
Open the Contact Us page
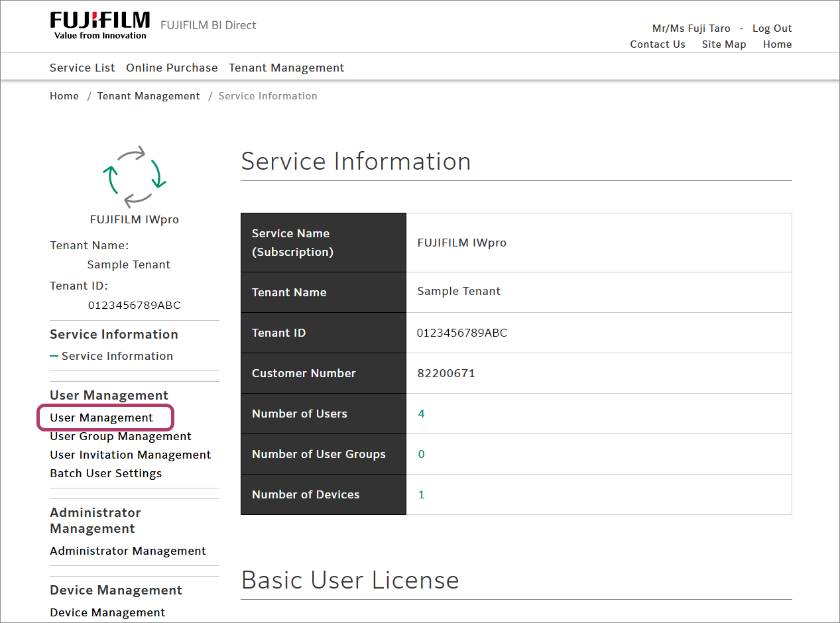coord(657,44)
